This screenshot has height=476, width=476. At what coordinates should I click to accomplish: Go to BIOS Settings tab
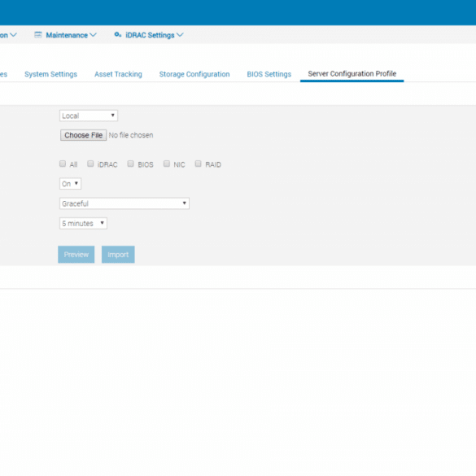coord(269,74)
